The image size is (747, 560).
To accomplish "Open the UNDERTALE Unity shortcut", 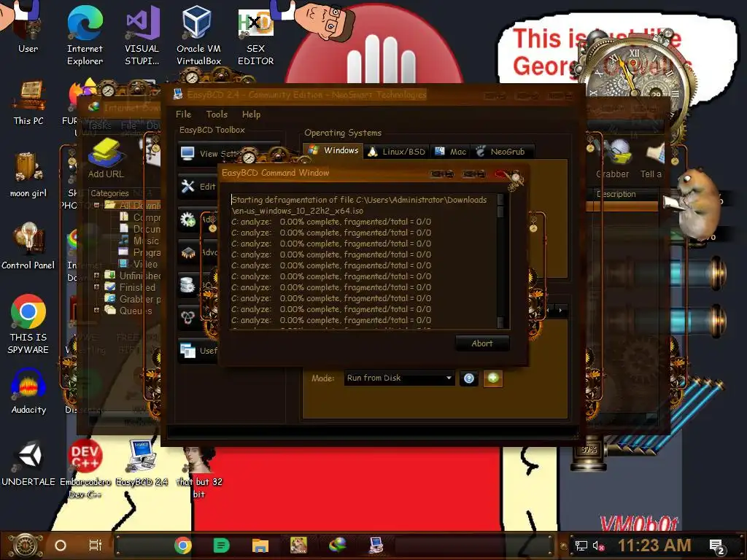I will click(28, 464).
